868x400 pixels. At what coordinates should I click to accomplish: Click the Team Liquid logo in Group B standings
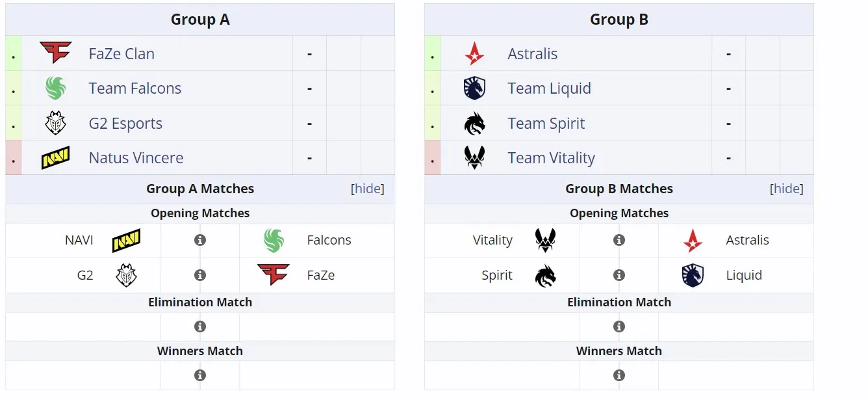coord(475,88)
